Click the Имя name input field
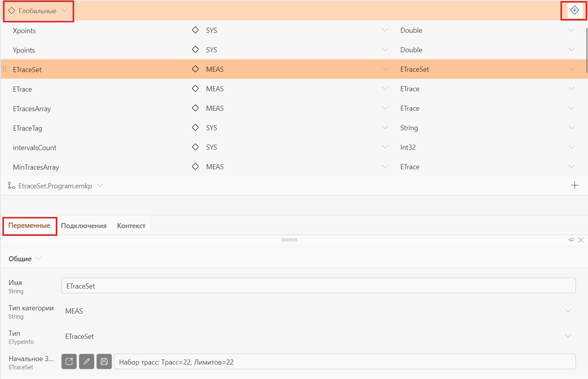 tap(318, 285)
